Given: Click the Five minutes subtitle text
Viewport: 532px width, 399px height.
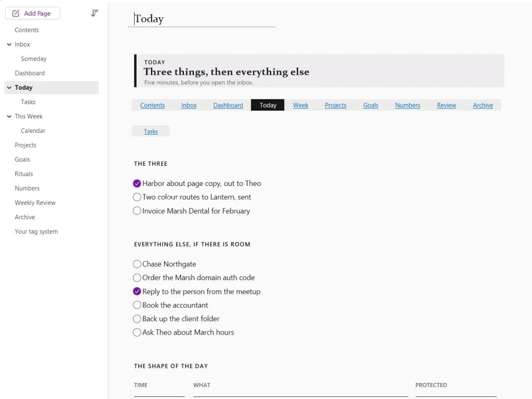Looking at the screenshot, I should (198, 83).
